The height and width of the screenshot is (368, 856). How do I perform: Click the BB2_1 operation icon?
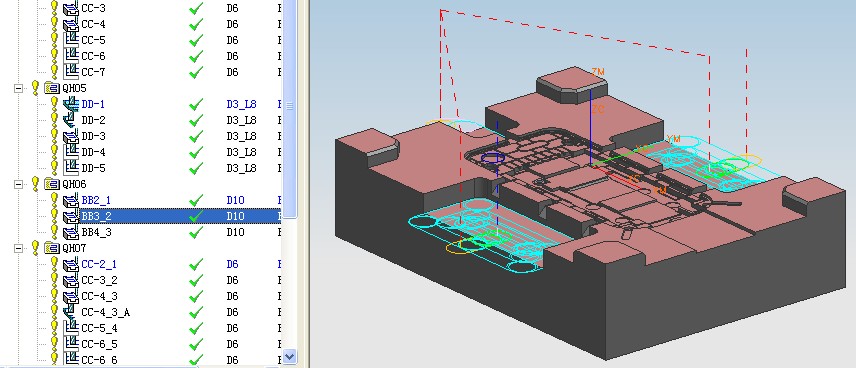pyautogui.click(x=71, y=200)
